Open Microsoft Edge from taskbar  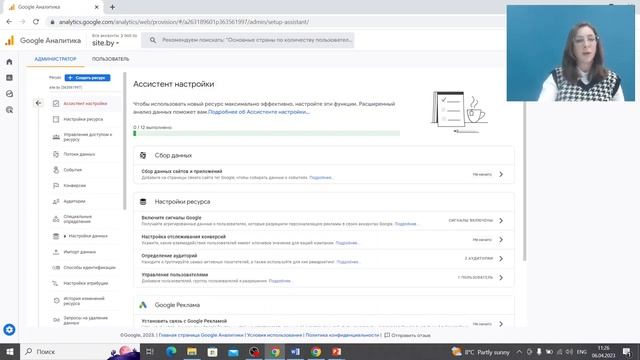point(171,351)
